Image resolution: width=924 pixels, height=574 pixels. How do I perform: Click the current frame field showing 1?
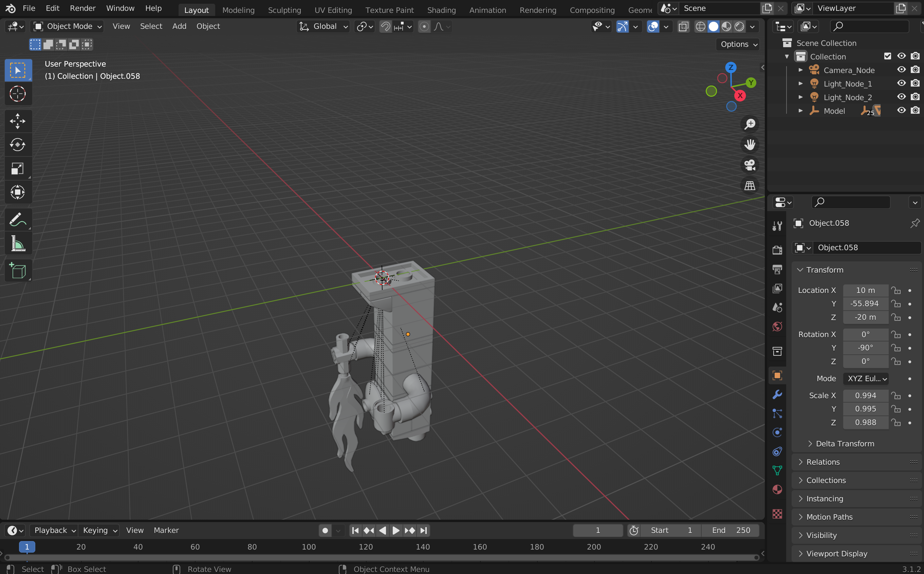(597, 530)
